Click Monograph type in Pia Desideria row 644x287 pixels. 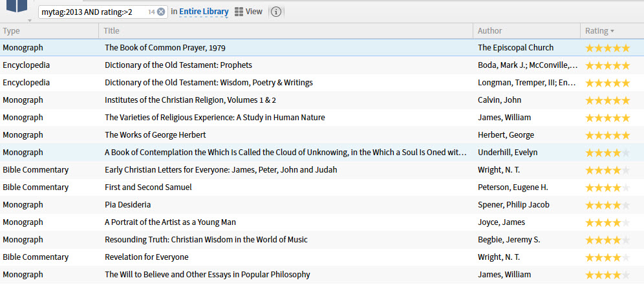(23, 204)
